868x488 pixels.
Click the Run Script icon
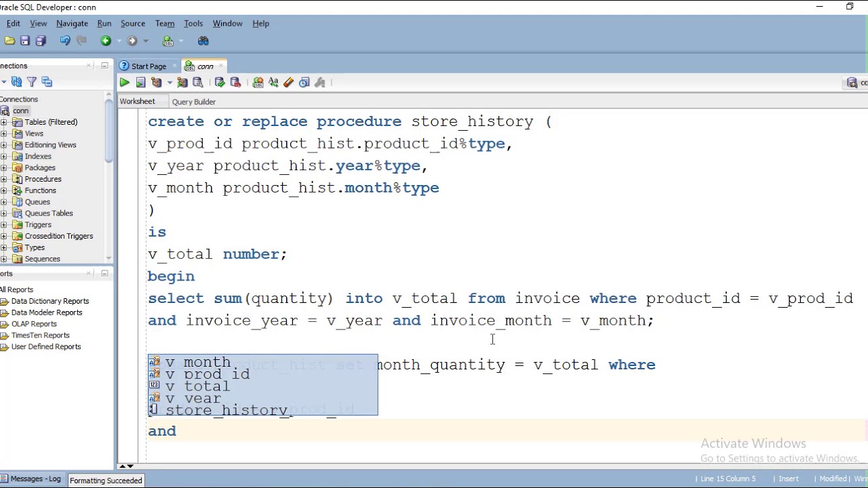pos(140,83)
